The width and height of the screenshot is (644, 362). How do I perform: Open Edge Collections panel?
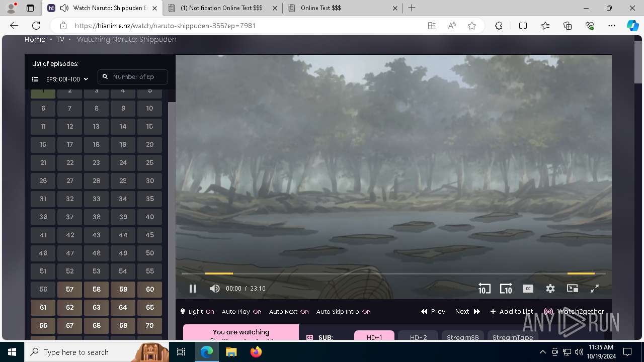pyautogui.click(x=568, y=26)
